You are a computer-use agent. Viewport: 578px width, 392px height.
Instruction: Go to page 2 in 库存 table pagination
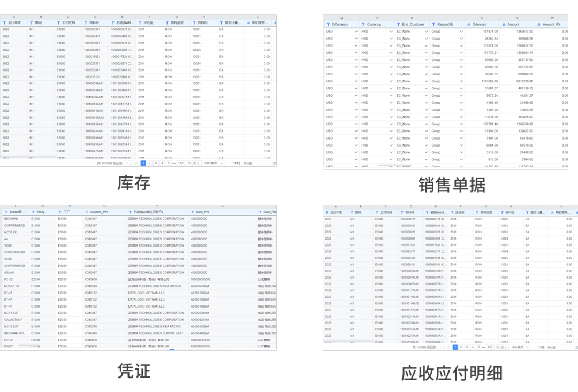pyautogui.click(x=150, y=163)
